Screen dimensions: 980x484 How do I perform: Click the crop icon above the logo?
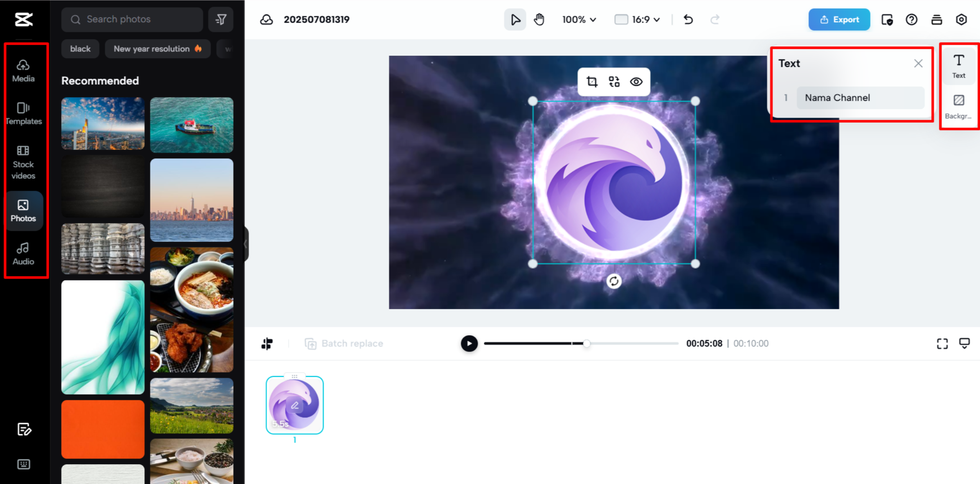point(592,82)
